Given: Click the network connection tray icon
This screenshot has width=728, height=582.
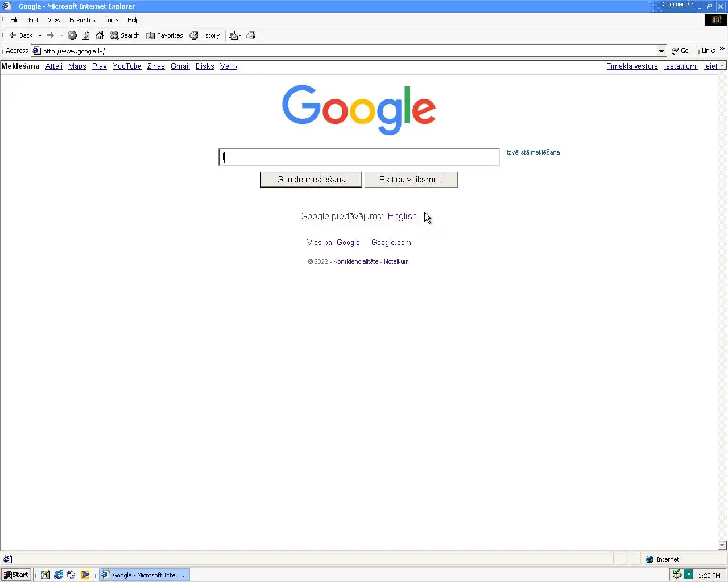Looking at the screenshot, I should [x=677, y=574].
